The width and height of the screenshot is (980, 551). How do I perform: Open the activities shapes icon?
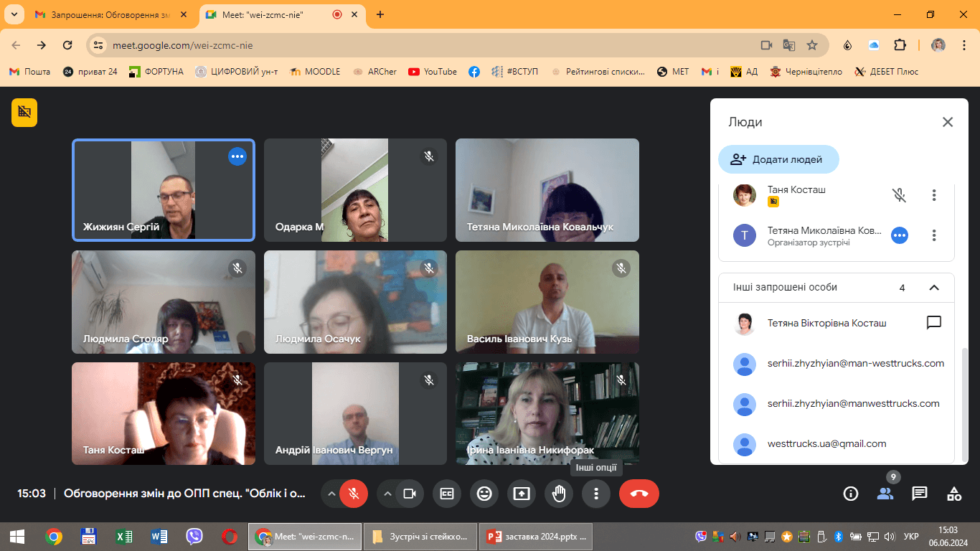(954, 494)
